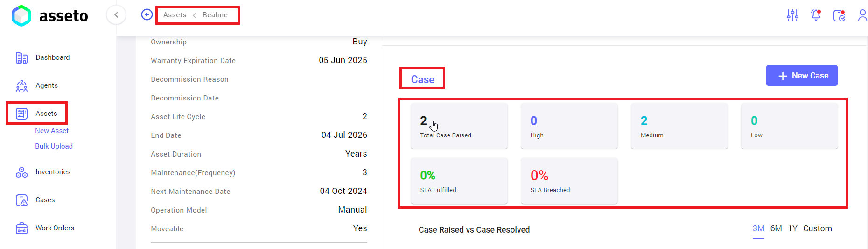Click the SLA Fulfilled card
Image resolution: width=868 pixels, height=249 pixels.
[459, 180]
